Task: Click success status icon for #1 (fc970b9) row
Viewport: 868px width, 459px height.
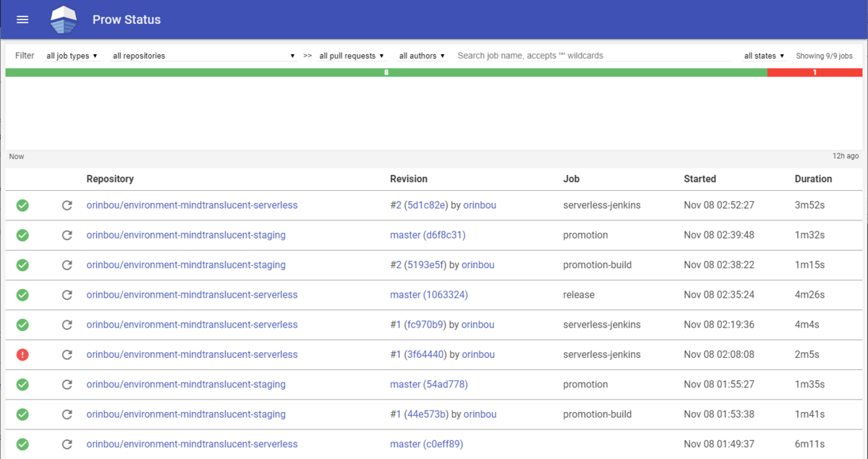Action: (22, 325)
